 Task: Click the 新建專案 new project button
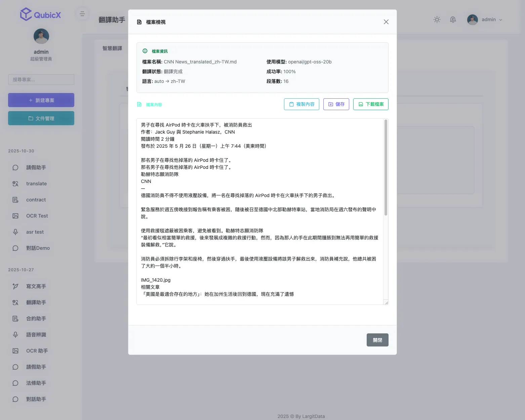coord(41,100)
